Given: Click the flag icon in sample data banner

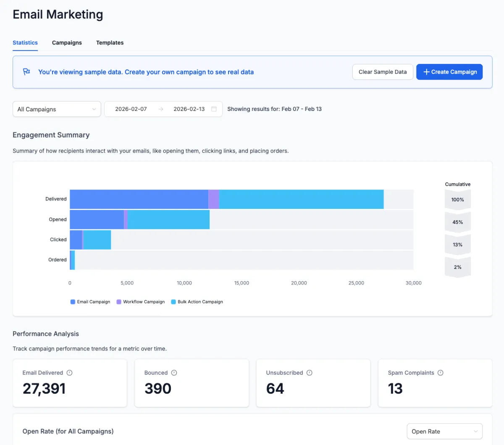Looking at the screenshot, I should click(26, 72).
